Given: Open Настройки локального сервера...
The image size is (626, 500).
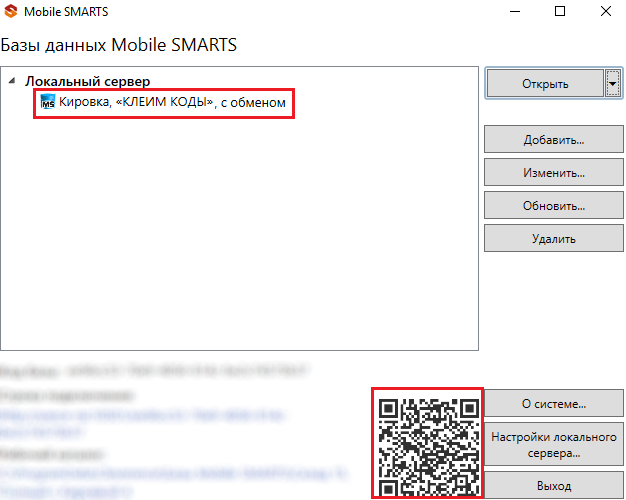Looking at the screenshot, I should click(554, 444).
